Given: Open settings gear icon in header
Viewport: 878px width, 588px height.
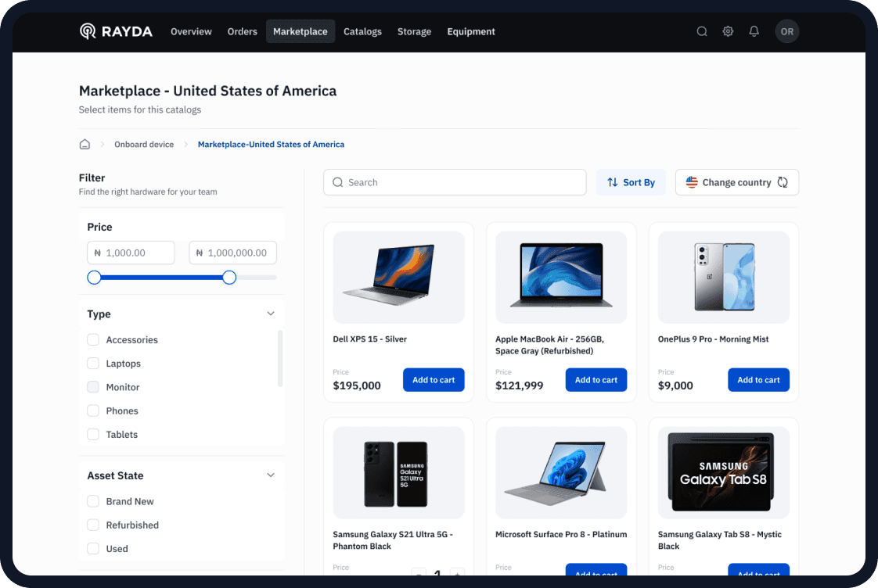Looking at the screenshot, I should click(x=728, y=31).
